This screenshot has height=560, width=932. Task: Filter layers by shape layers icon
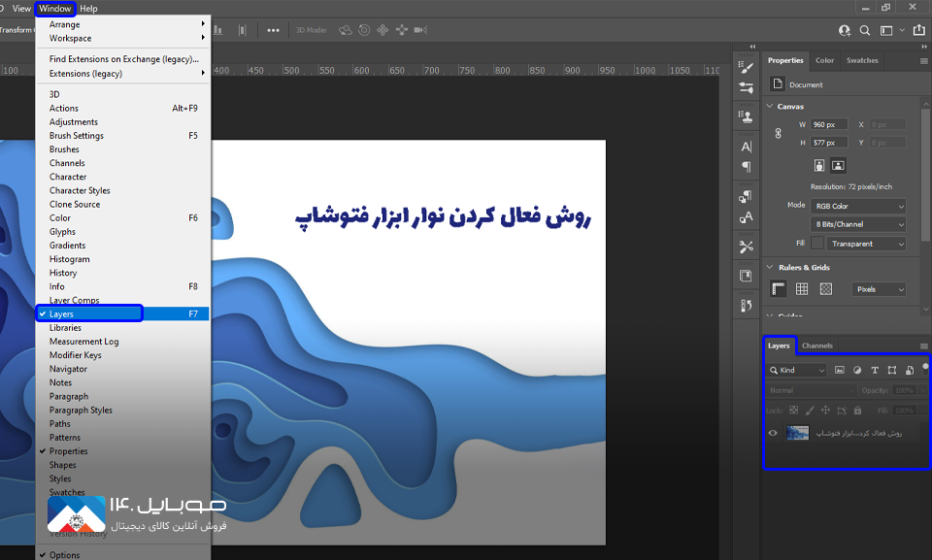(x=892, y=370)
